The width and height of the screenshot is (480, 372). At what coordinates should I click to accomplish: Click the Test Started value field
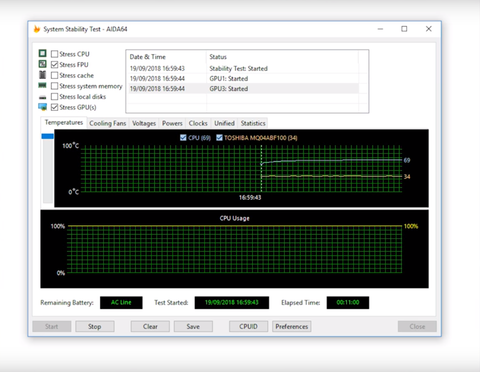tap(232, 303)
